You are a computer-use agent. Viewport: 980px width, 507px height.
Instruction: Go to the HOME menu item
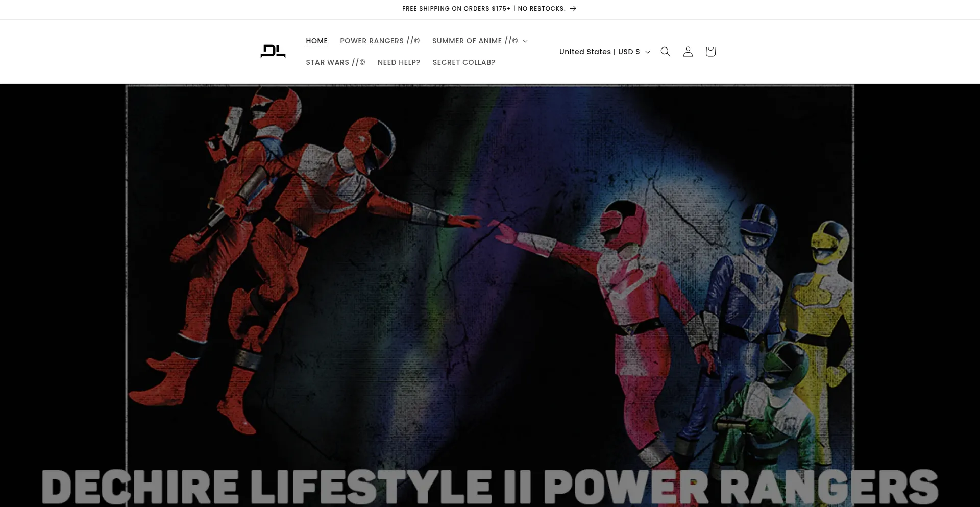(316, 41)
